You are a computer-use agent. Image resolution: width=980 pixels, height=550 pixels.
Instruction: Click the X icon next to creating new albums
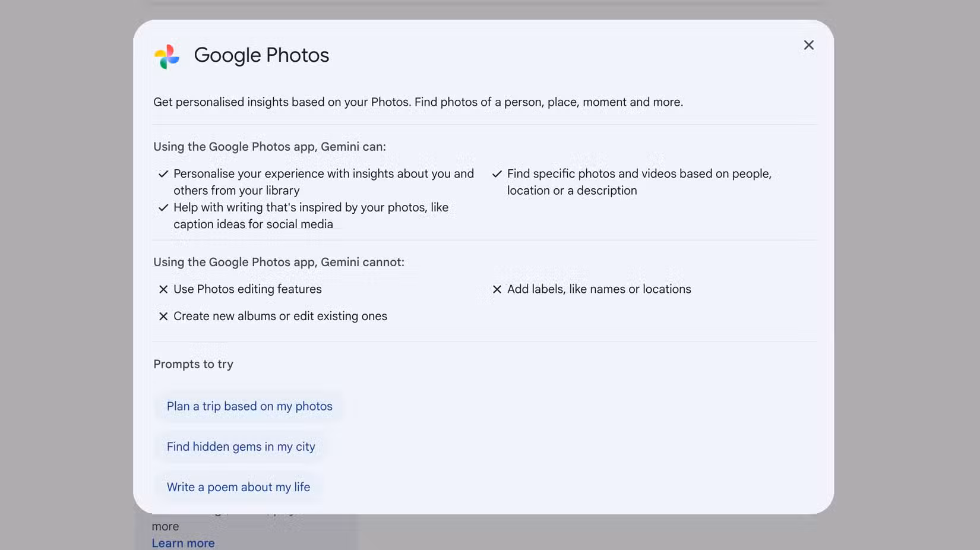click(164, 316)
